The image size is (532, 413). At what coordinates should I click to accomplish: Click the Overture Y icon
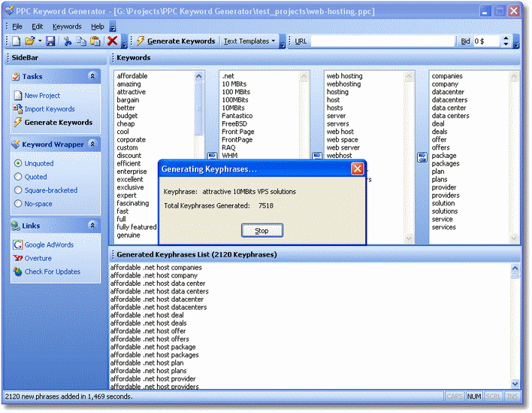pos(17,258)
